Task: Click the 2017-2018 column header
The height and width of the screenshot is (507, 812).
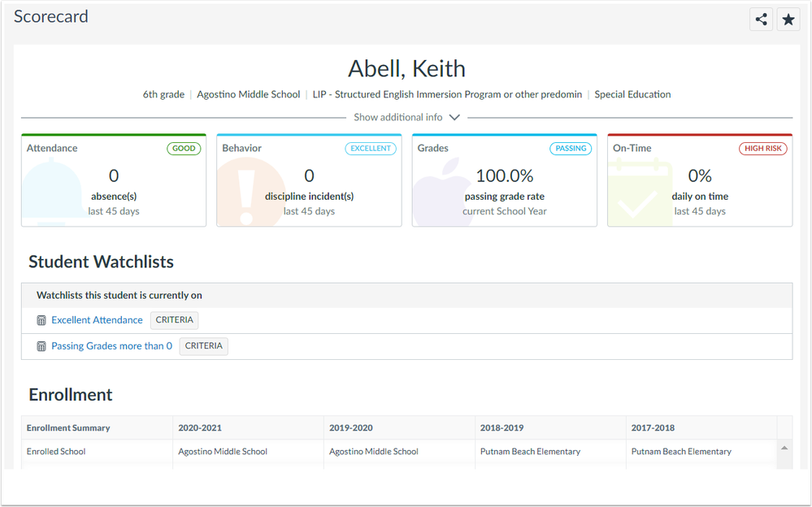Action: (x=653, y=428)
